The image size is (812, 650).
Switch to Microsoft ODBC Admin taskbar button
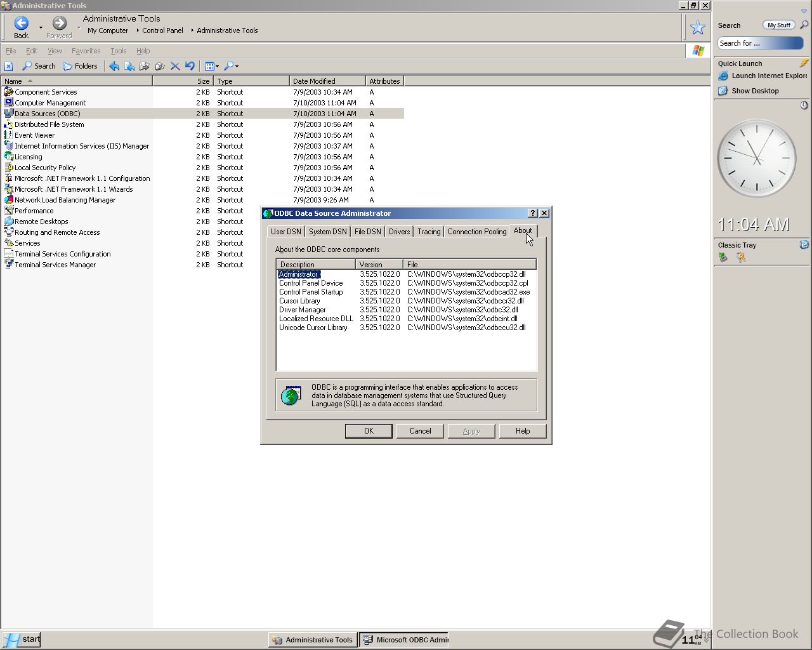click(404, 640)
